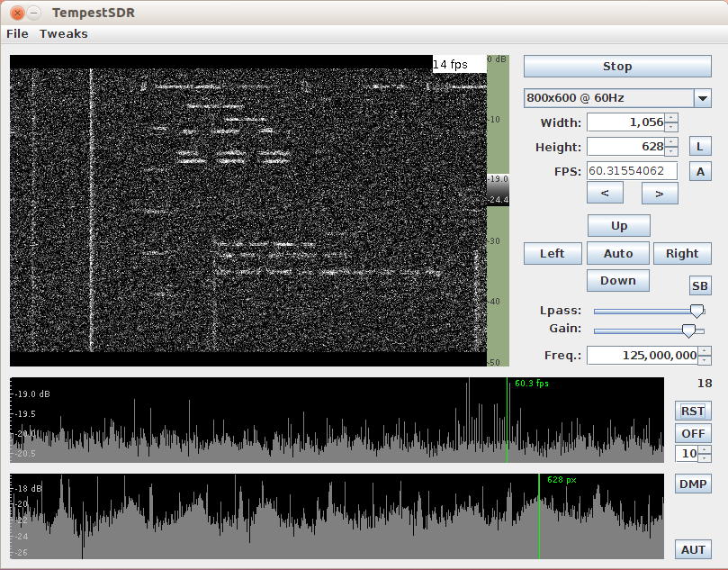Toggle the A button next to FPS
This screenshot has width=728, height=570.
point(699,171)
